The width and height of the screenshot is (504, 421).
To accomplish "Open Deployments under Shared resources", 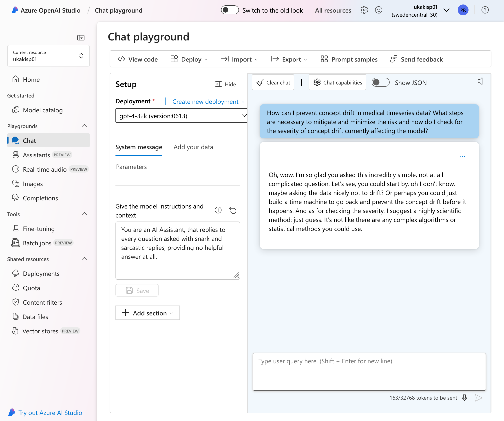I will [x=49, y=274].
